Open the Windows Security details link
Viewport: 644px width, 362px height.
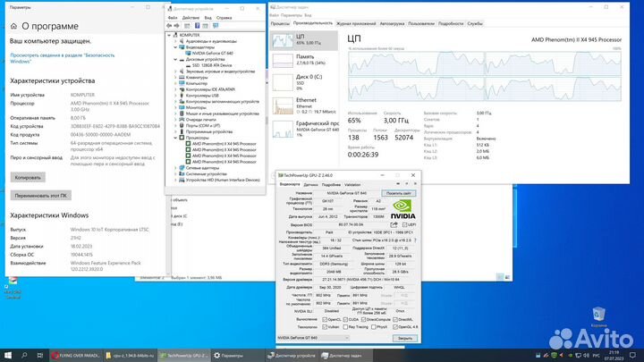63,58
